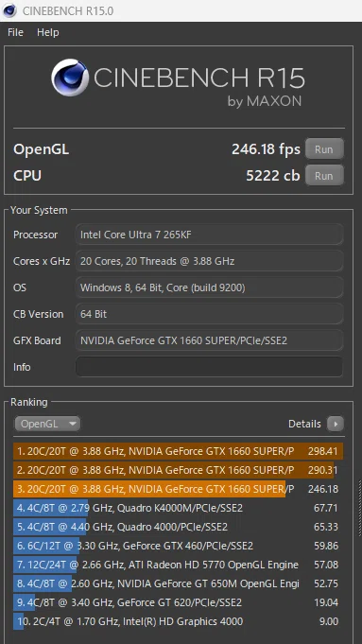Select the GeForce GTX 460 ranking row
The width and height of the screenshot is (362, 644).
(x=178, y=546)
